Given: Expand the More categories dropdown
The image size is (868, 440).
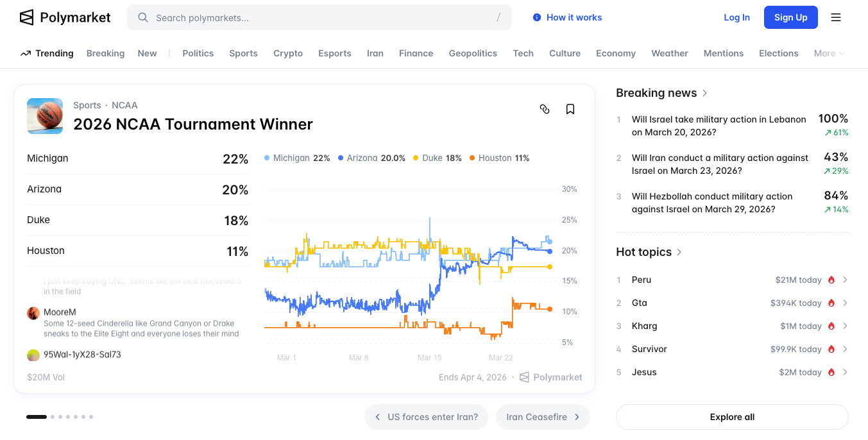Looking at the screenshot, I should (829, 53).
